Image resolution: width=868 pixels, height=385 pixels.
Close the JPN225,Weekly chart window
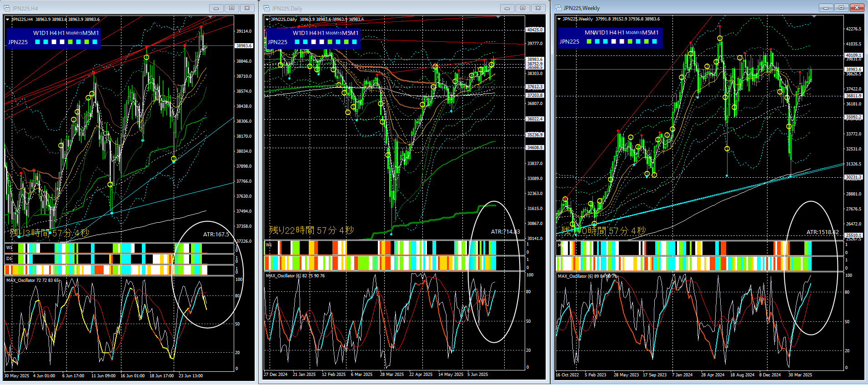pos(857,8)
